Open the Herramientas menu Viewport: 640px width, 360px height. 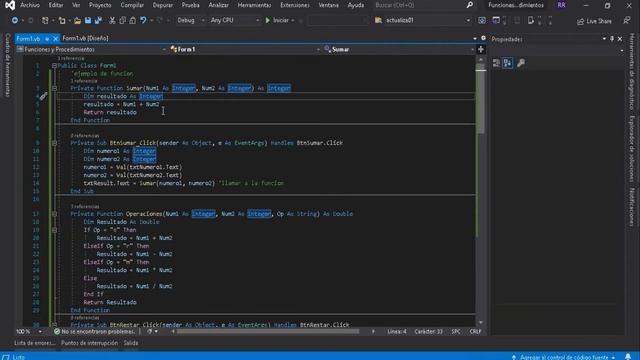tap(254, 5)
